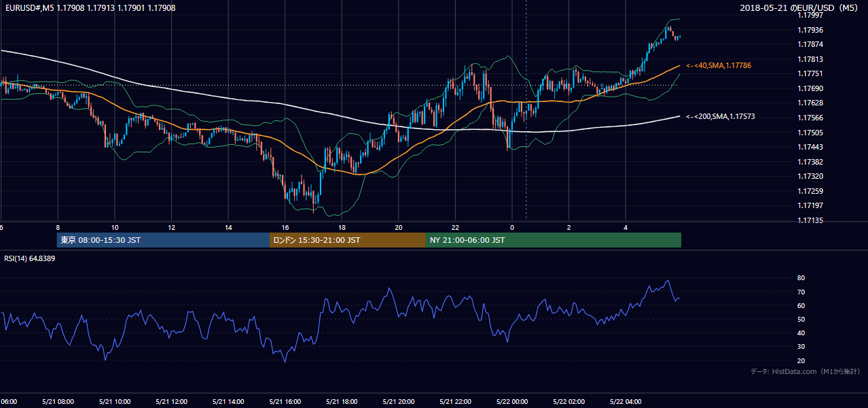Click price level 1.17135 on the axis
The width and height of the screenshot is (868, 408).
pyautogui.click(x=810, y=220)
